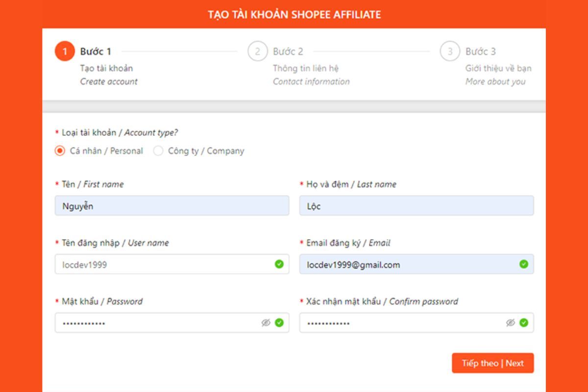Click the Tiếp theo | Next button
The height and width of the screenshot is (392, 588).
493,363
